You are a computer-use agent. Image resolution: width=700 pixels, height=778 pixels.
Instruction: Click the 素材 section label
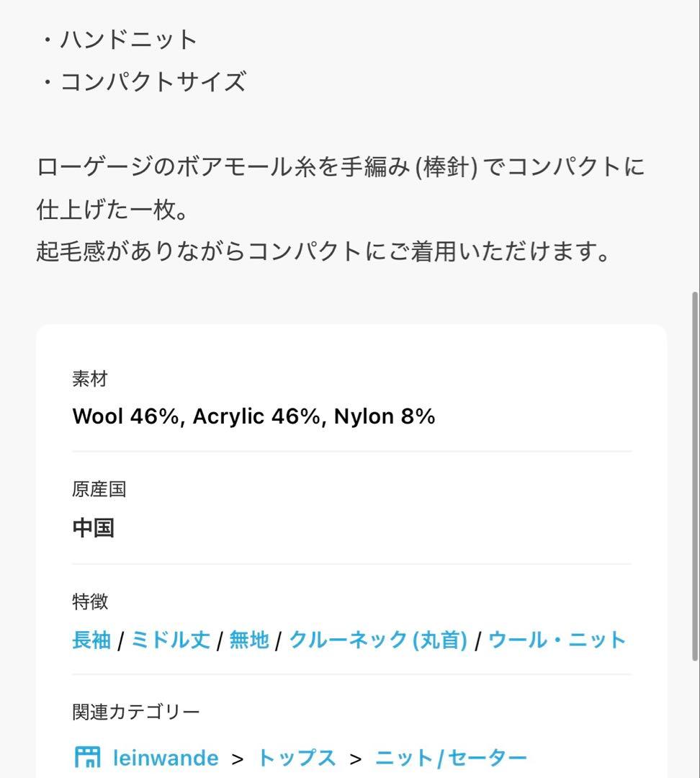pos(89,379)
